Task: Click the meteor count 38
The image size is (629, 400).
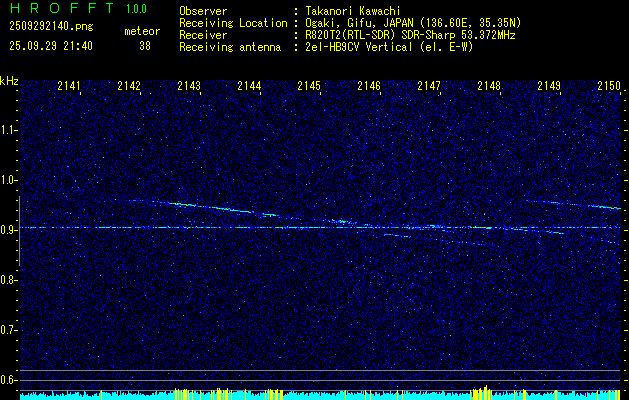Action: click(145, 46)
